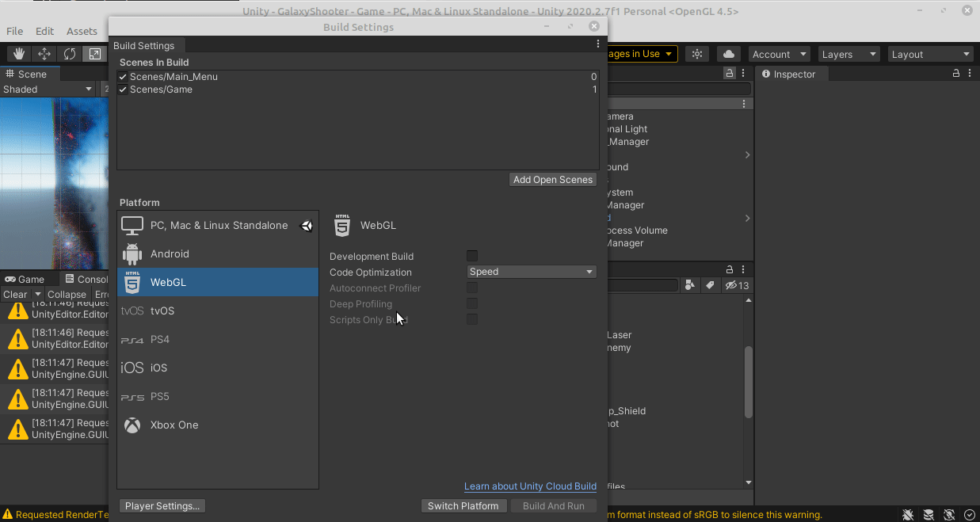Open the Code Optimization Speed dropdown
This screenshot has width=980, height=522.
point(532,272)
